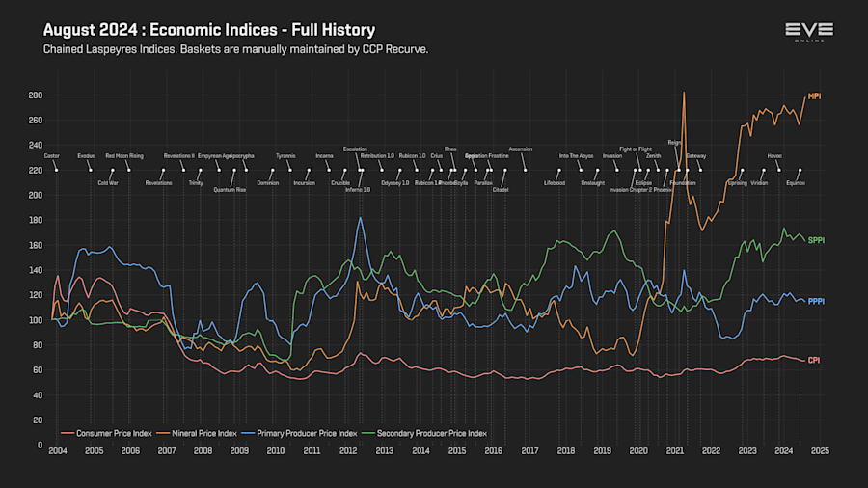Click the PPPI line end label

tap(816, 302)
